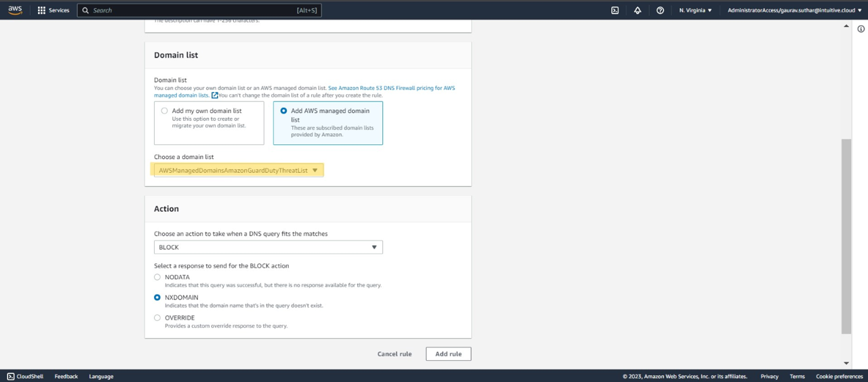Screen dimensions: 868x382
Task: Open the notifications bell
Action: point(637,10)
